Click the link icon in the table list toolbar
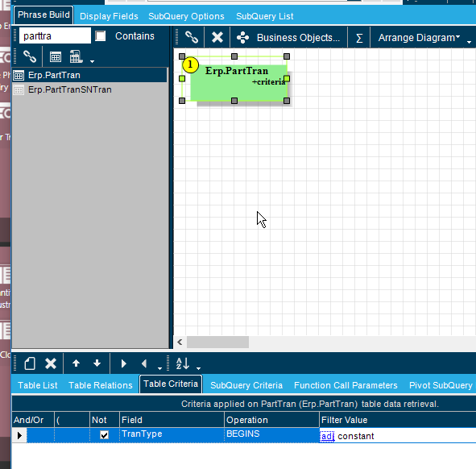476x469 pixels. [30, 56]
